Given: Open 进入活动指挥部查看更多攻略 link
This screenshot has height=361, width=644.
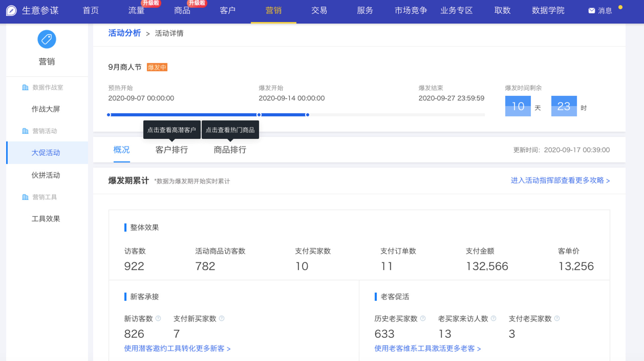Looking at the screenshot, I should 560,181.
